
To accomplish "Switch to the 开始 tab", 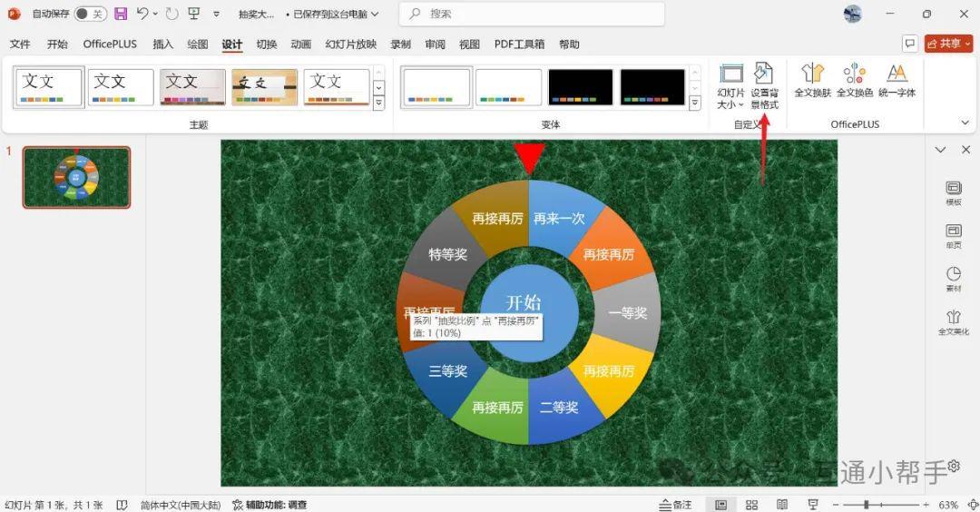I will [57, 44].
